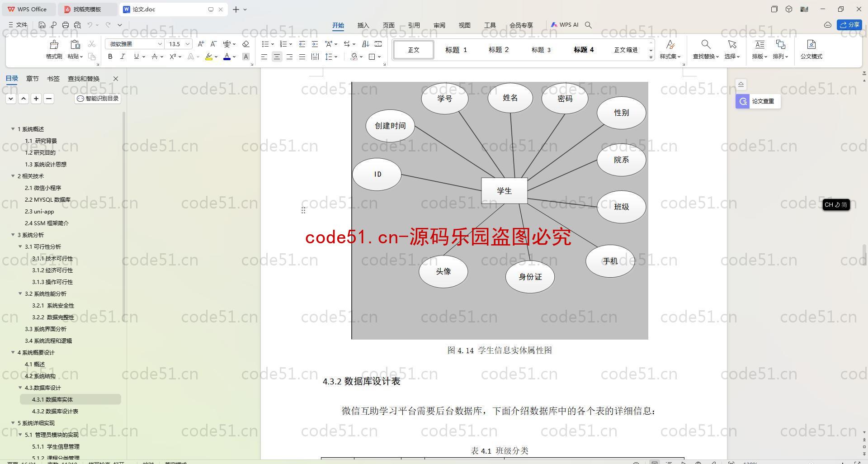Open the line spacing dropdown
Viewport: 868px width, 464px height.
tap(336, 57)
